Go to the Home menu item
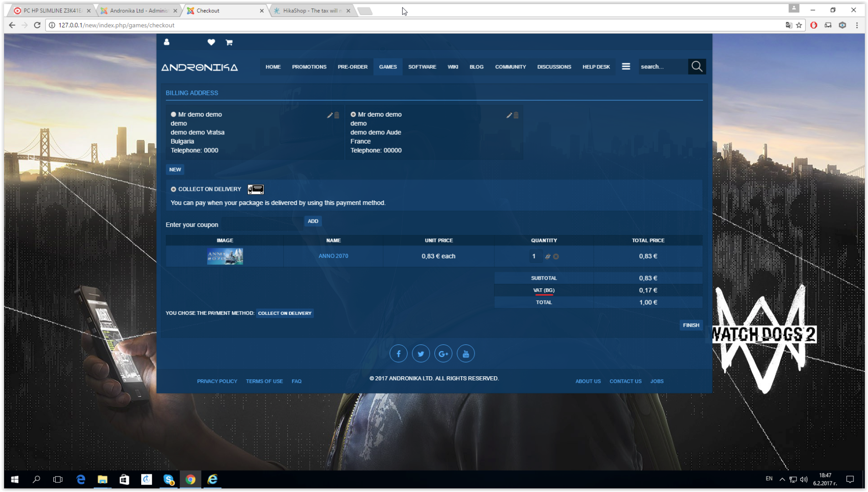The image size is (868, 492). (273, 67)
